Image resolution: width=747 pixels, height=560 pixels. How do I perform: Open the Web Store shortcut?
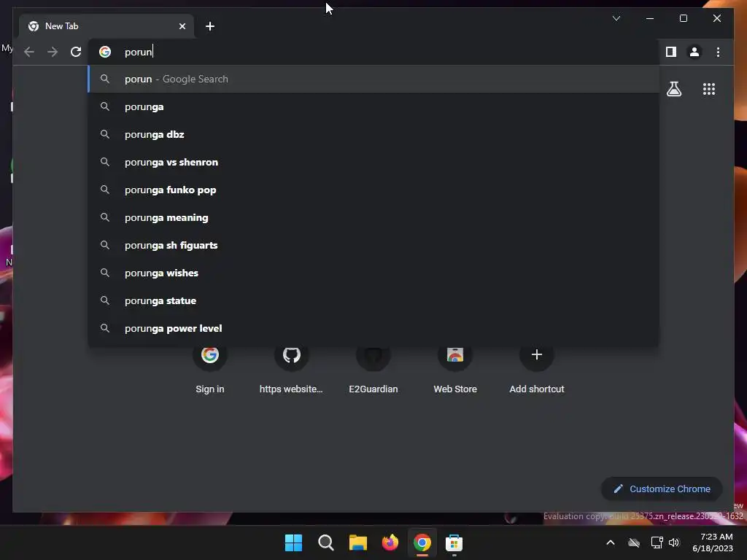tap(455, 369)
